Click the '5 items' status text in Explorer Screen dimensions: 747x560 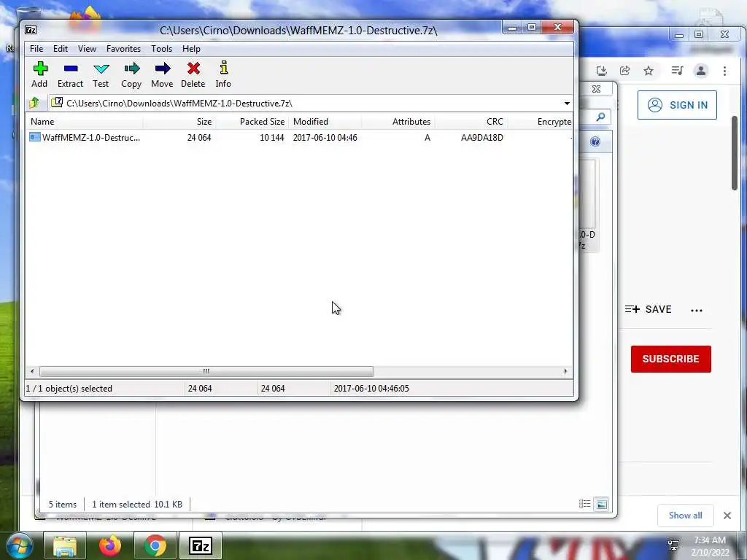tap(63, 505)
